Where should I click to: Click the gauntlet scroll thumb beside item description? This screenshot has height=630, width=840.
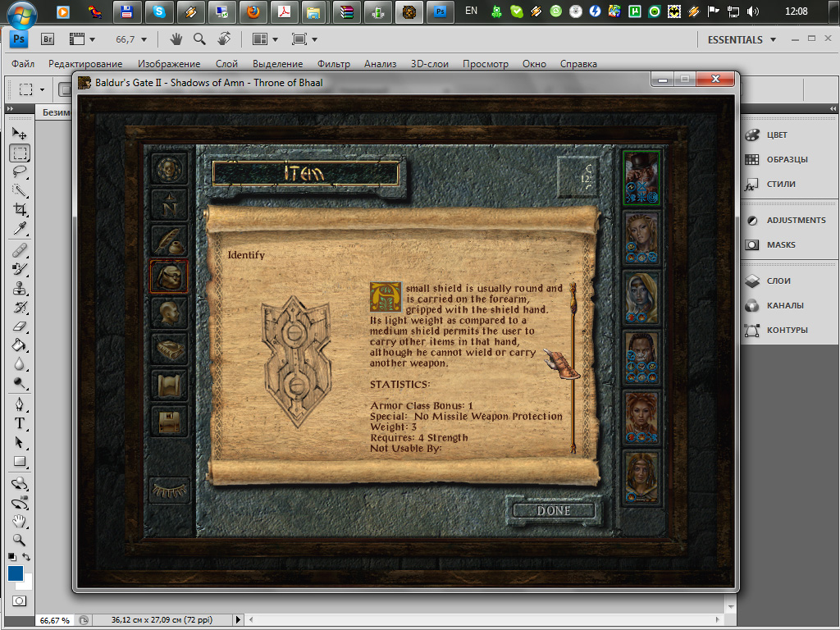pos(563,364)
